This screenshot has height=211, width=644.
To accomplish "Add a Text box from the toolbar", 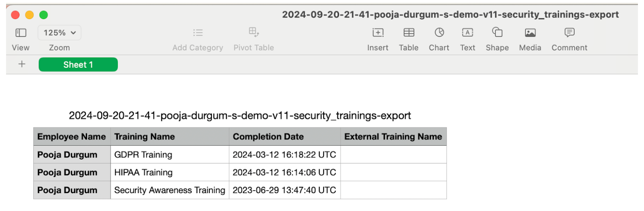I will point(467,32).
